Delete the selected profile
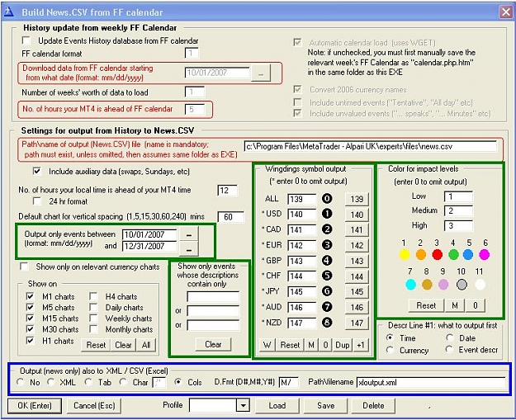The image size is (516, 420). click(x=373, y=405)
